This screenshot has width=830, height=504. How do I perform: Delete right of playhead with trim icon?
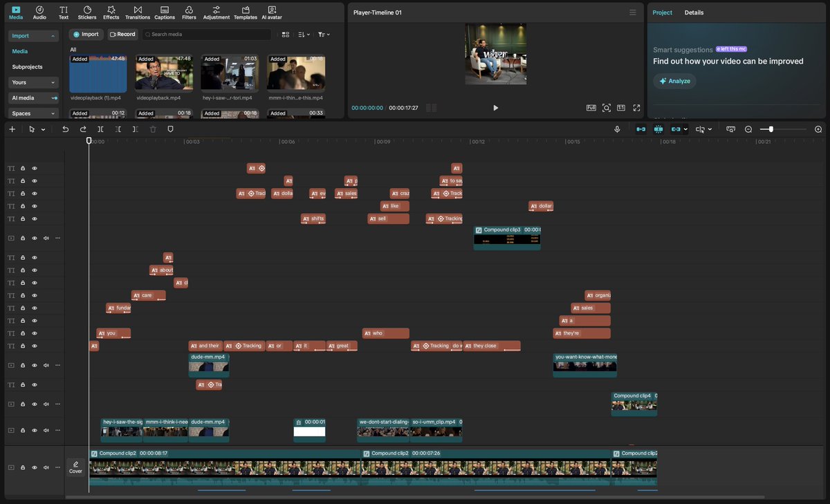136,129
